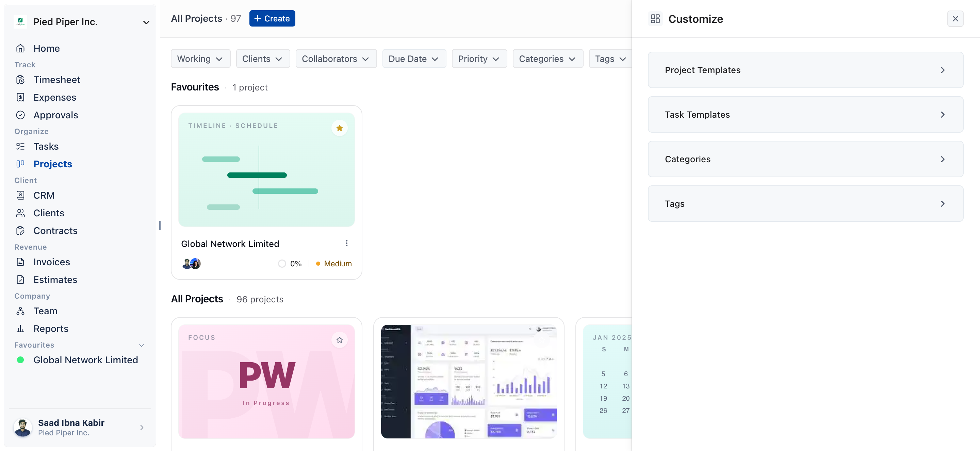Expand the Pied Piper Inc. workspace switcher
The width and height of the screenshot is (980, 451).
pyautogui.click(x=146, y=22)
